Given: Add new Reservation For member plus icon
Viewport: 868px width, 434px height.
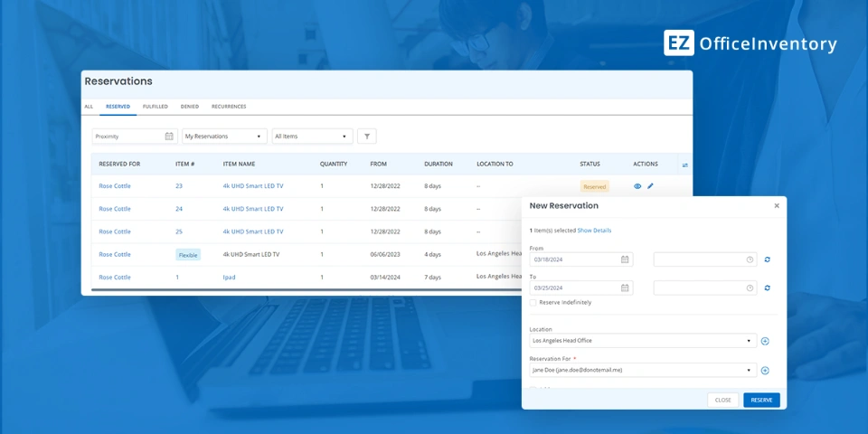Looking at the screenshot, I should (x=765, y=371).
